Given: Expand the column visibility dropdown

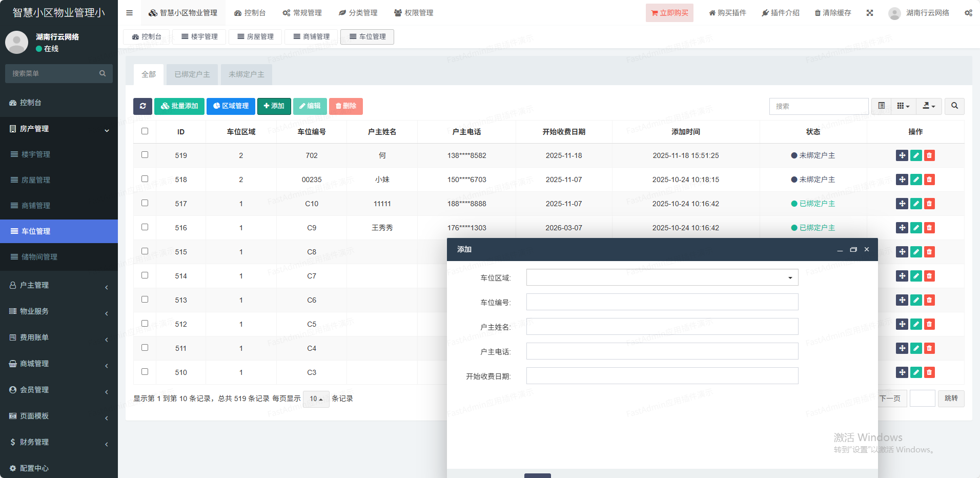Looking at the screenshot, I should (x=903, y=106).
